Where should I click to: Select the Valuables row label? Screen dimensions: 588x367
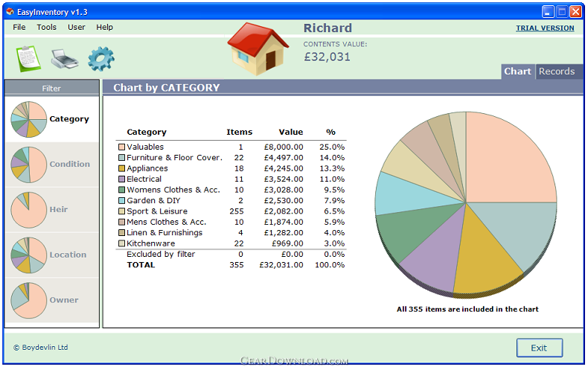[145, 147]
